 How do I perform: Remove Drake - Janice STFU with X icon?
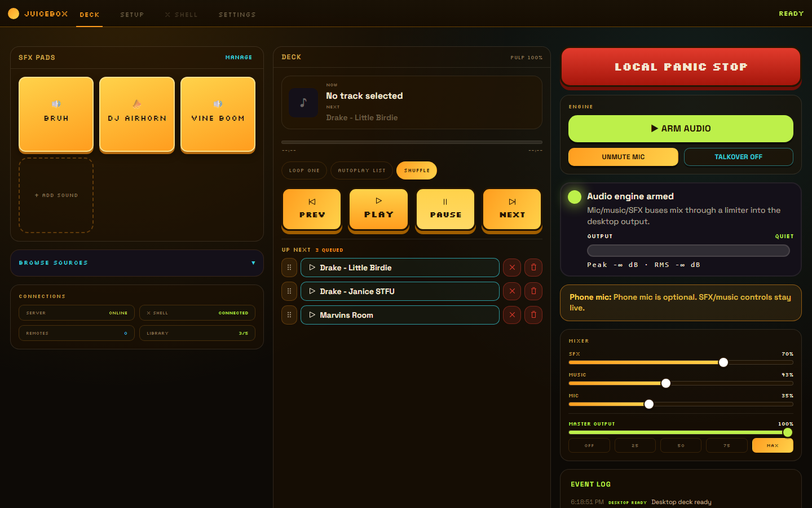512,291
